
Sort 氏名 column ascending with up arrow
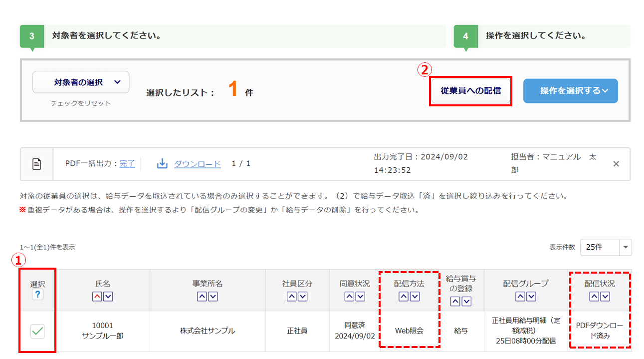pos(97,297)
